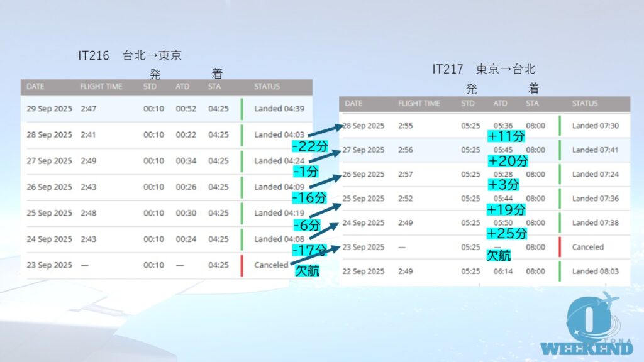
Task: Click the Landed 07:41 status text
Action: 595,150
